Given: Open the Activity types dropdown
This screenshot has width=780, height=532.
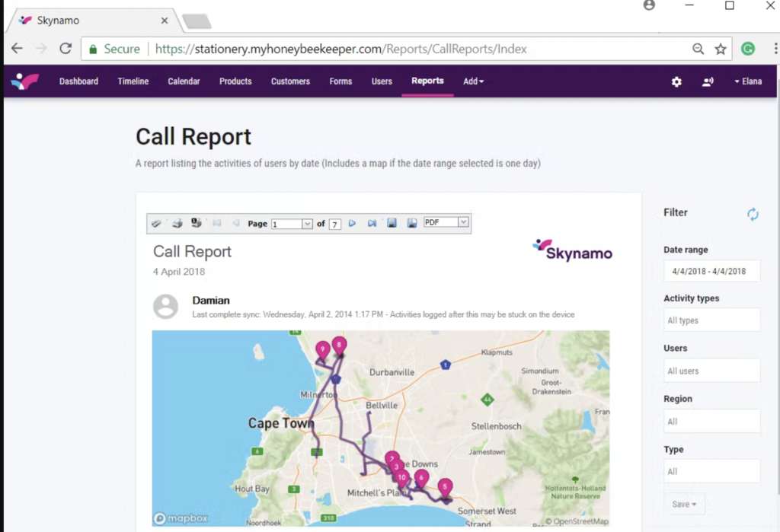Looking at the screenshot, I should 711,320.
